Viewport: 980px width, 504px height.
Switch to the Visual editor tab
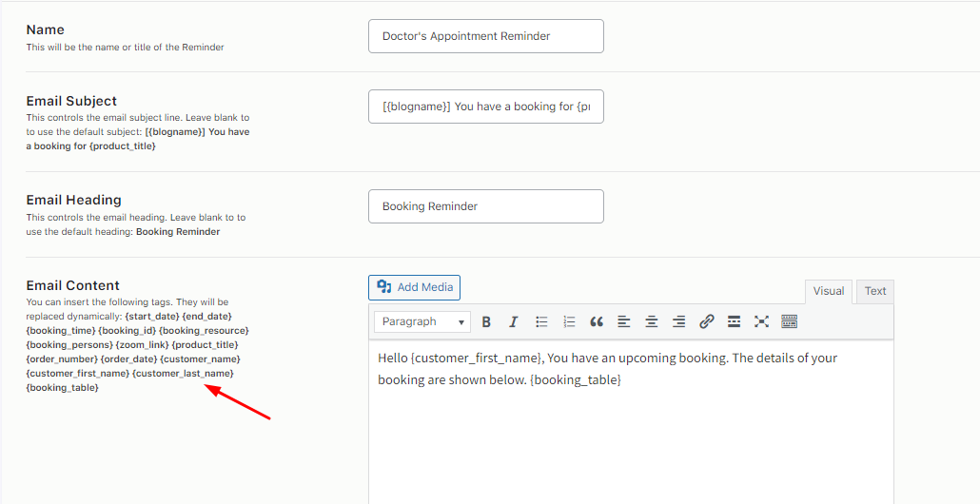click(x=828, y=291)
